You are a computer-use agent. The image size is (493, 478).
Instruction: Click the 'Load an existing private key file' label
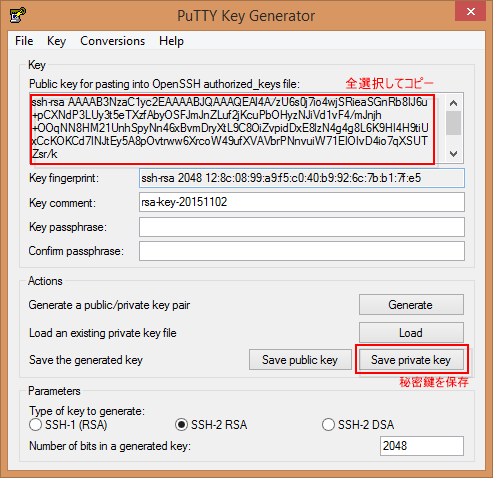[x=103, y=333]
